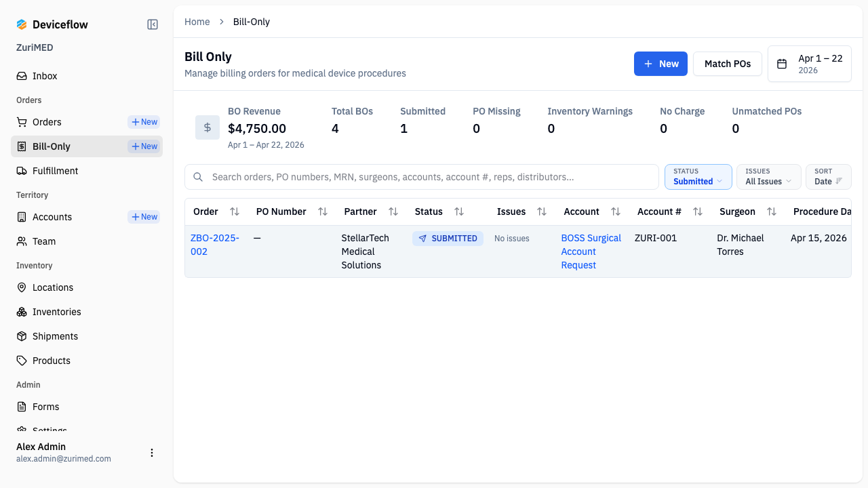Sort by Issues column arrows
Viewport: 868px width, 488px height.
(542, 211)
